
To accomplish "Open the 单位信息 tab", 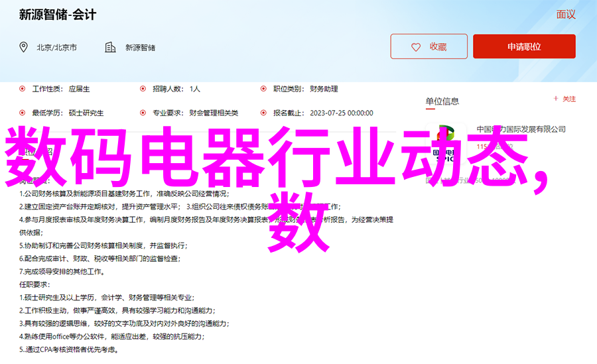I will pos(442,101).
